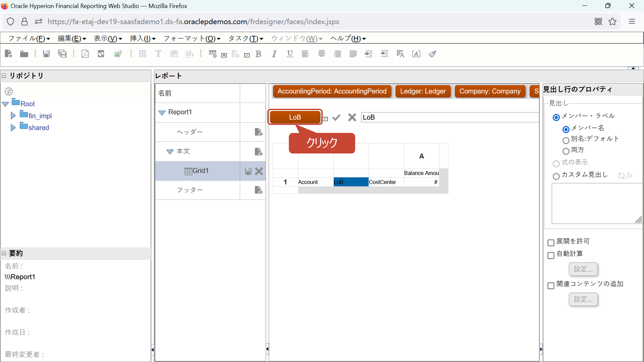Open the ファイル(F) menu

pyautogui.click(x=29, y=39)
